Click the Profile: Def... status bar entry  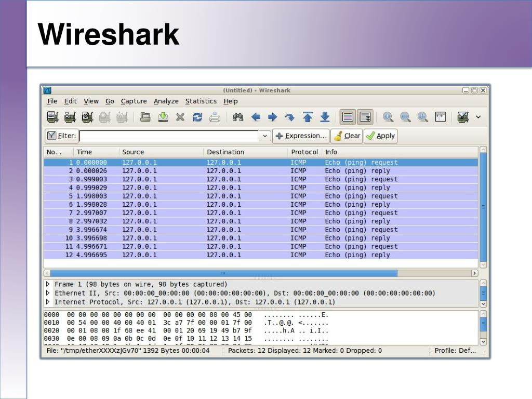pos(455,351)
